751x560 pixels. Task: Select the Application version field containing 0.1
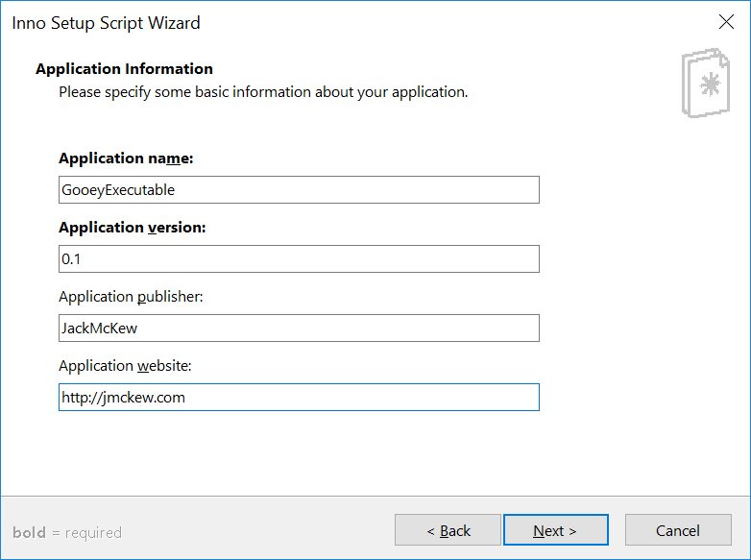tap(299, 258)
